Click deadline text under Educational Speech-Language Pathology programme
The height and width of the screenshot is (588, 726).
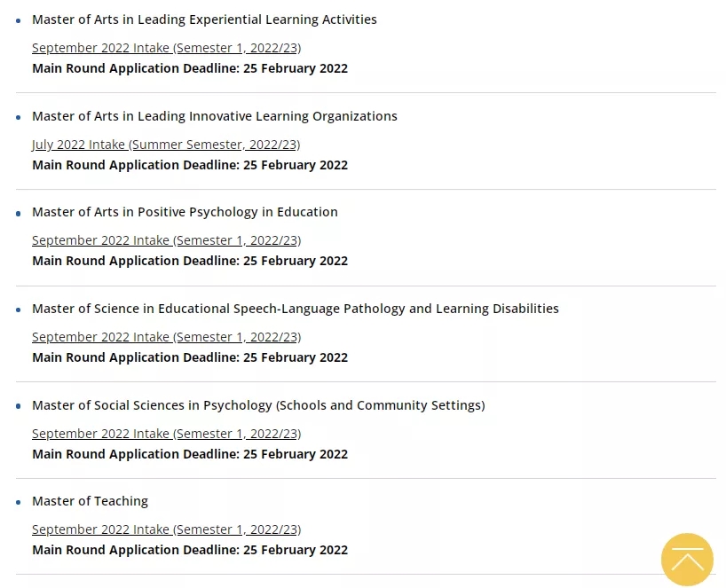click(x=190, y=357)
